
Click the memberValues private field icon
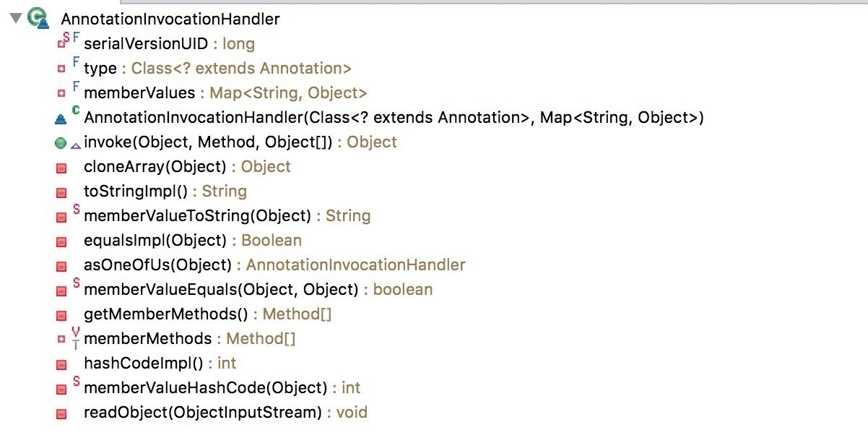61,93
